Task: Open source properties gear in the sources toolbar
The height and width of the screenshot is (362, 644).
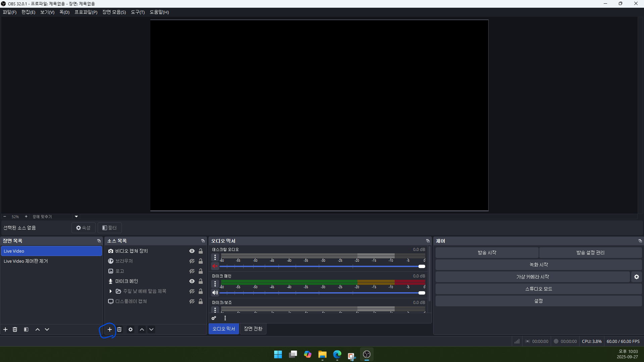Action: 131,329
